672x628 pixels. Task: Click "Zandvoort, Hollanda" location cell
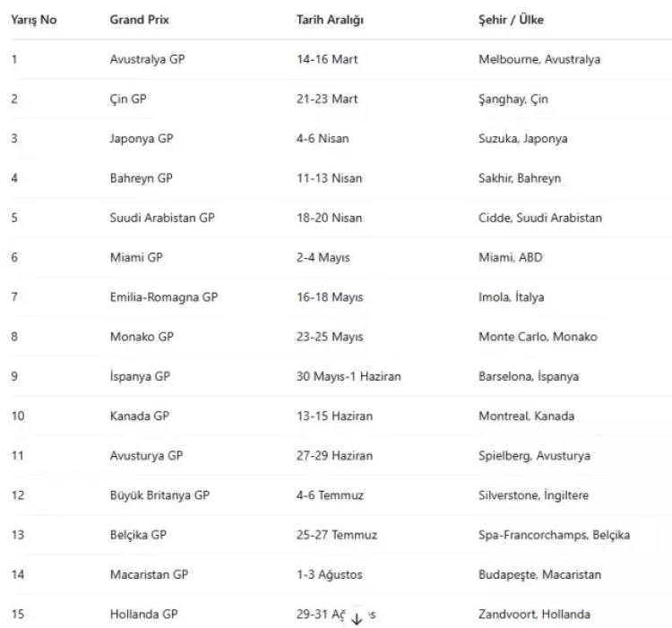[x=534, y=614]
